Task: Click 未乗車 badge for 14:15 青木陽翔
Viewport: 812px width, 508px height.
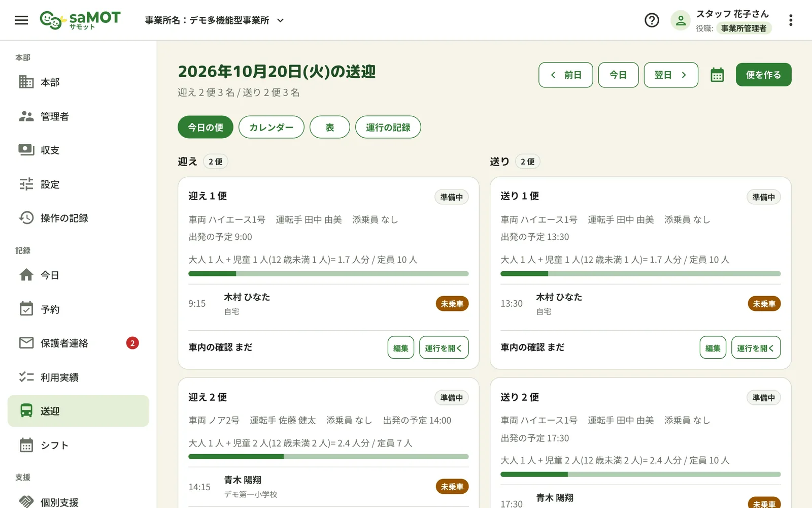Action: tap(452, 487)
